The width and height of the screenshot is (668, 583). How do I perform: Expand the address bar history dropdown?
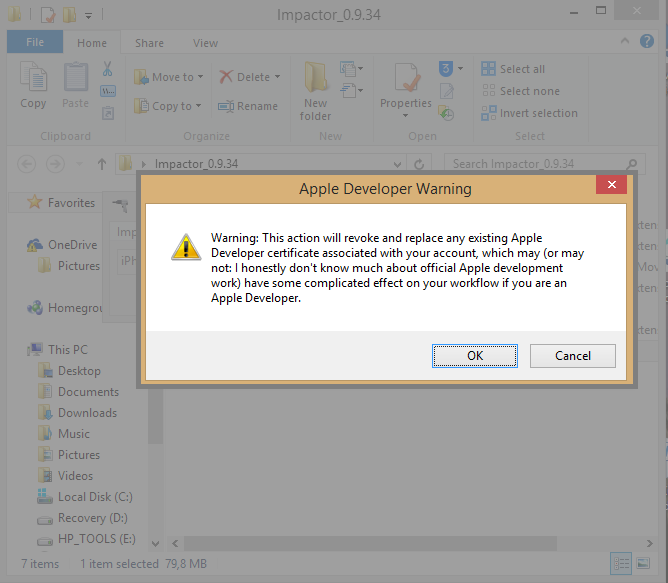[397, 164]
